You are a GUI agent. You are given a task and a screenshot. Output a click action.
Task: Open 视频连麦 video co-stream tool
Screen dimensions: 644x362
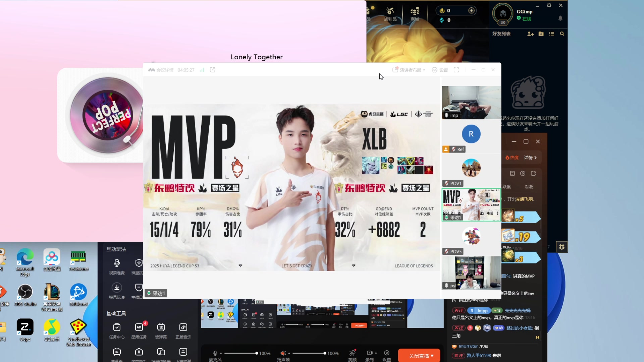(x=117, y=266)
